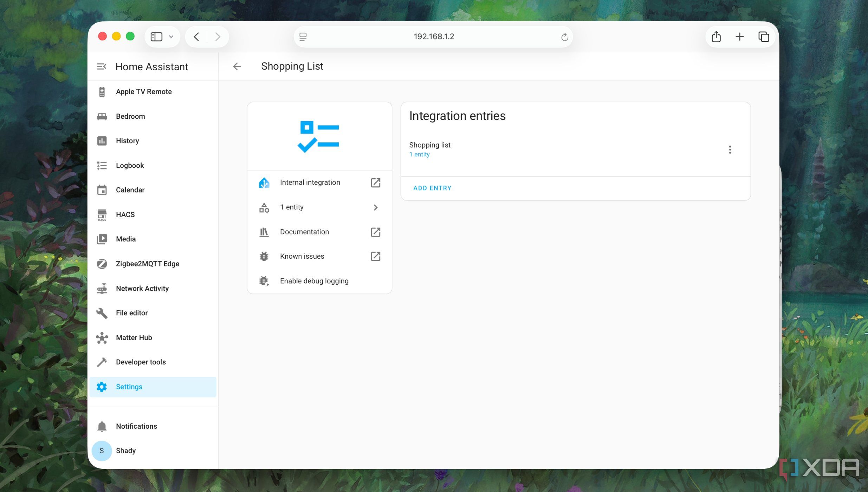Screen dimensions: 868x492
Task: Reload the page with Safari refresh icon
Action: point(564,37)
